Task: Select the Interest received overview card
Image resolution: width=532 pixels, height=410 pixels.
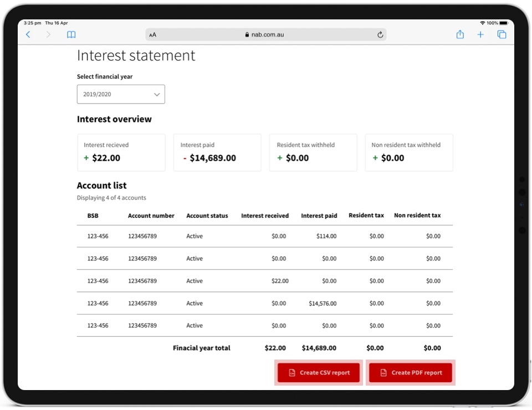Action: 121,152
